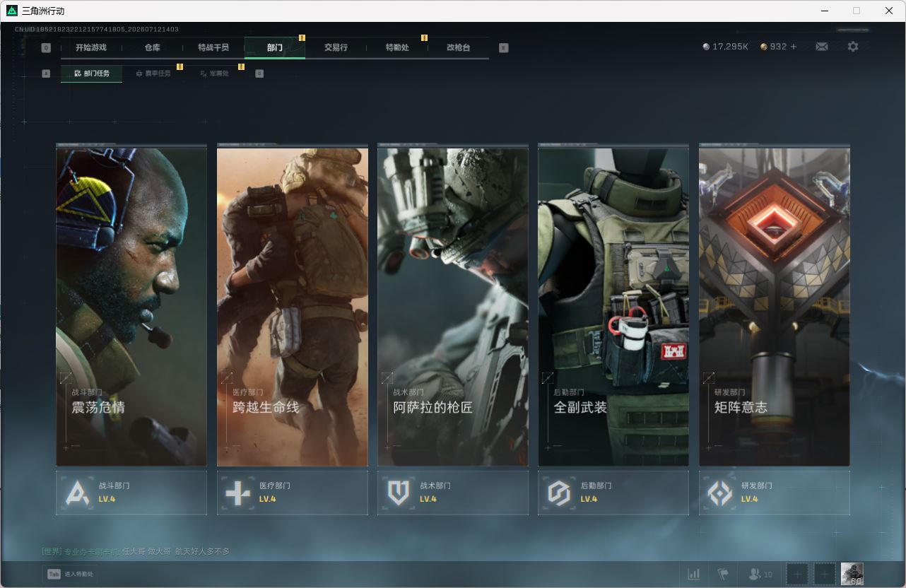Image resolution: width=906 pixels, height=588 pixels.
Task: Open the 改枪台 tab
Action: (458, 47)
